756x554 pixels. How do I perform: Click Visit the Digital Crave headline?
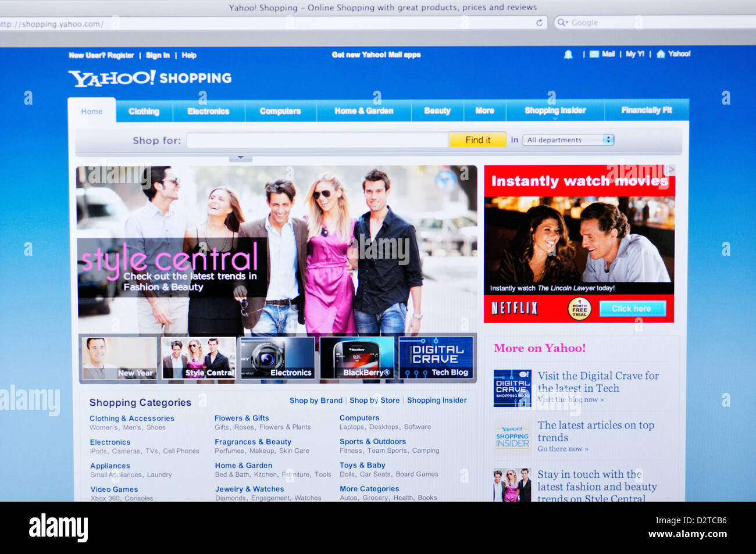(x=598, y=382)
